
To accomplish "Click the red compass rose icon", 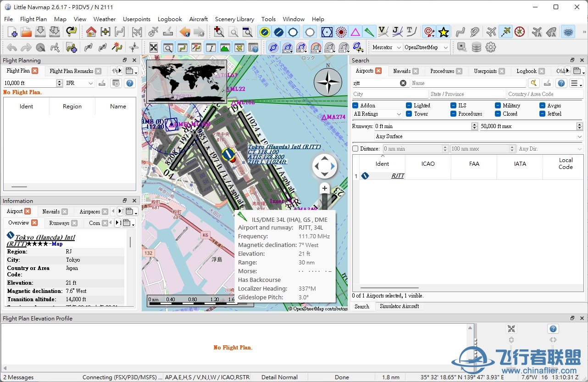I will coord(519,32).
